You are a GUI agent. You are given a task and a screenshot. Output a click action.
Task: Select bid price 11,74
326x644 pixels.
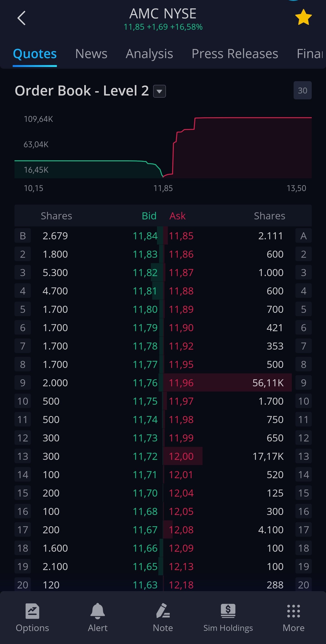pos(145,419)
